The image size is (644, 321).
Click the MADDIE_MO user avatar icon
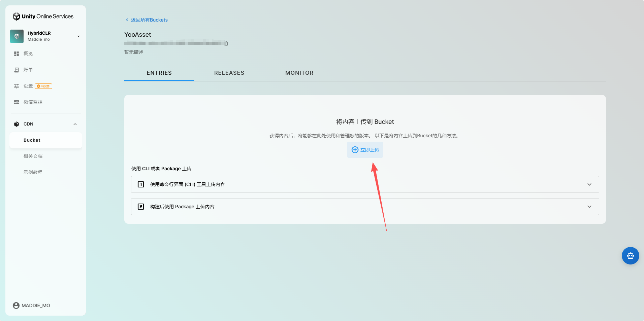(x=16, y=306)
